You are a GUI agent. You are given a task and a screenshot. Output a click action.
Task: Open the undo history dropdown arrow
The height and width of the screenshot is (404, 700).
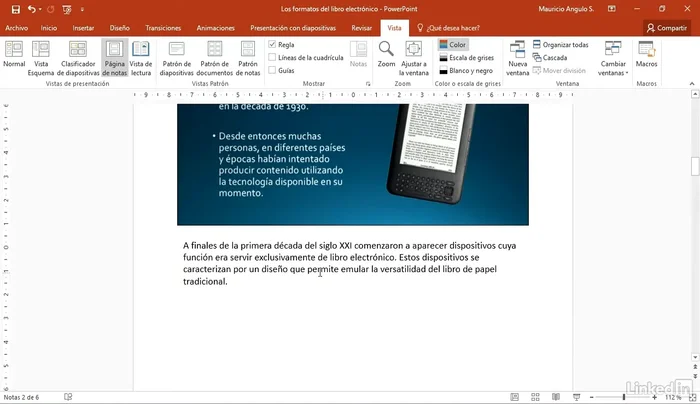click(40, 9)
